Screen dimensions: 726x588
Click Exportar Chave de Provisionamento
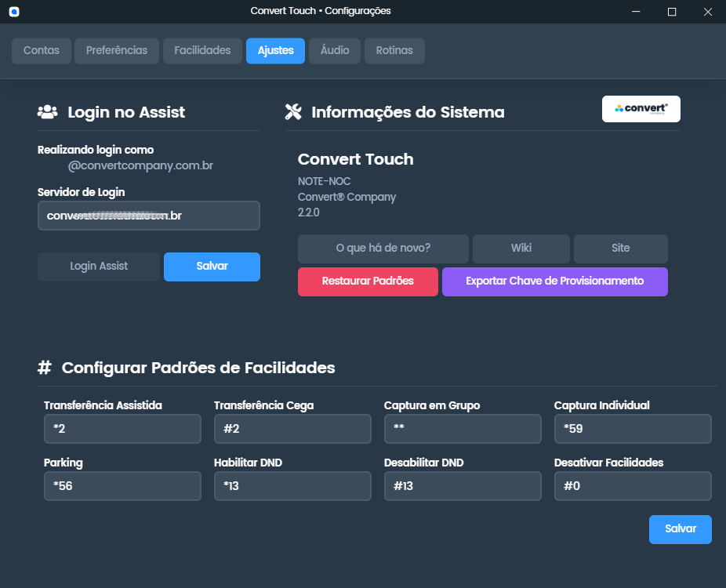click(x=554, y=281)
